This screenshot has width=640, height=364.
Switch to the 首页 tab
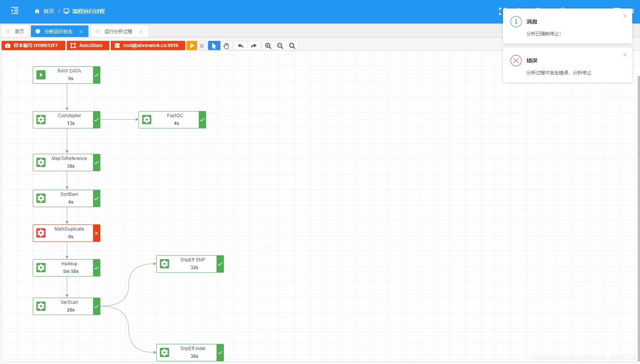(x=15, y=31)
